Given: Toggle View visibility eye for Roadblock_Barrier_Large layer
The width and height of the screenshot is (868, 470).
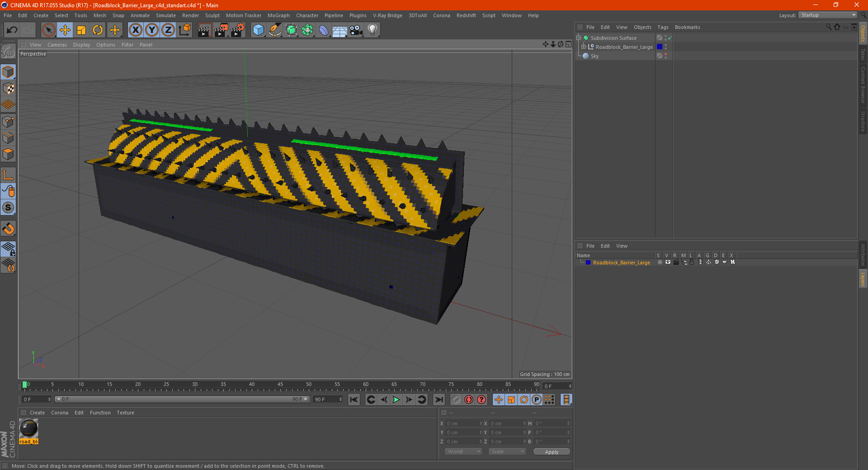Looking at the screenshot, I should pyautogui.click(x=668, y=263).
